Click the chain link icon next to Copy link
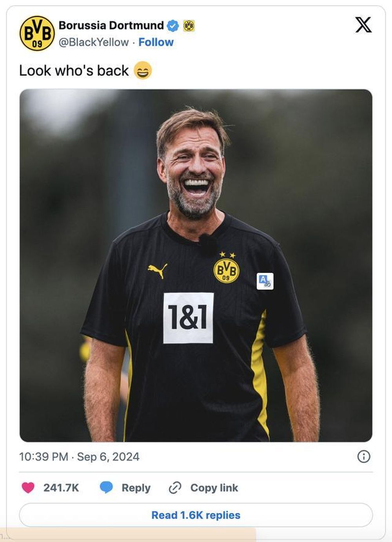Viewport: 392px width, 542px height. pos(175,487)
